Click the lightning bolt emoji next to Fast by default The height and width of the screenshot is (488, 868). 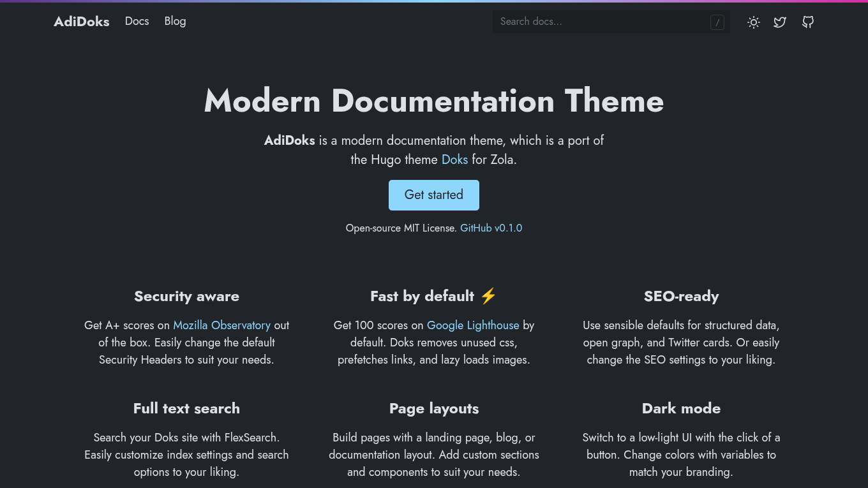(488, 295)
